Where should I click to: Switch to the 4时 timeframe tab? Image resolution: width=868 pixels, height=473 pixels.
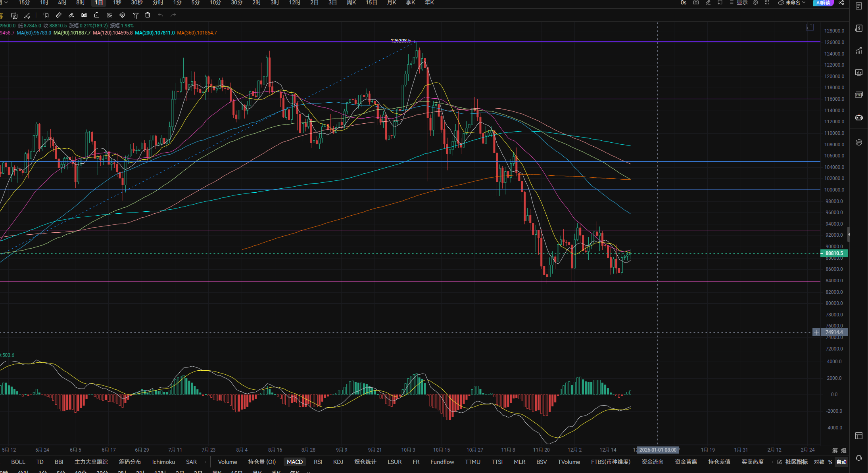click(x=62, y=3)
